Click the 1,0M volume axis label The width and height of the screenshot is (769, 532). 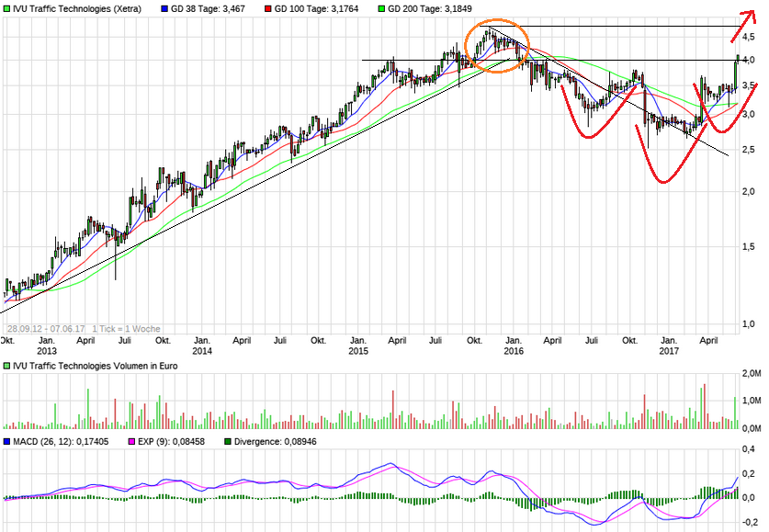pos(752,401)
